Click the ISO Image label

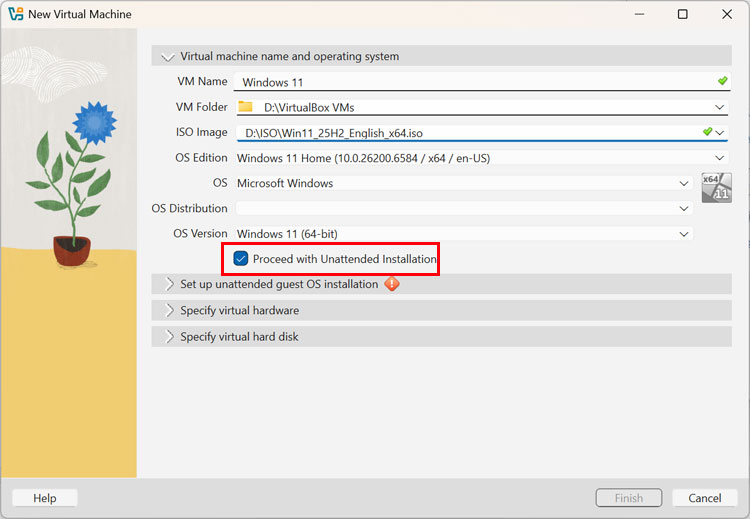pos(201,132)
